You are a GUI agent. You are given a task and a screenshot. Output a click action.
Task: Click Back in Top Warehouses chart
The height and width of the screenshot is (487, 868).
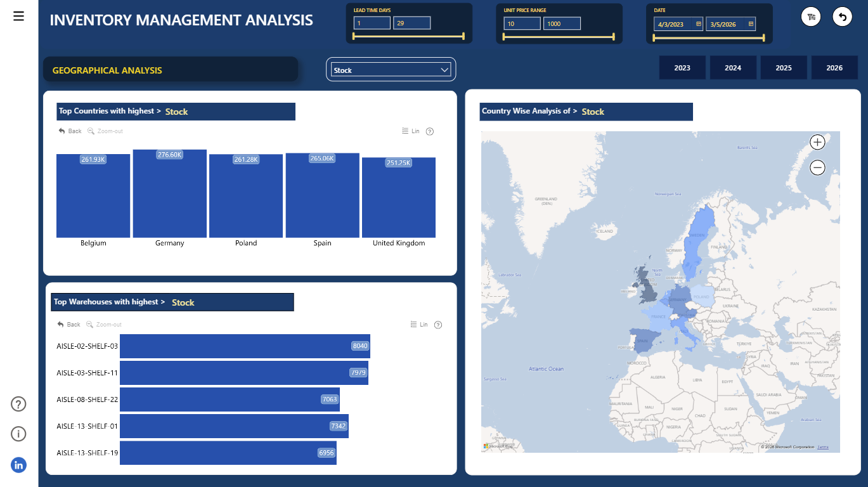pos(68,324)
